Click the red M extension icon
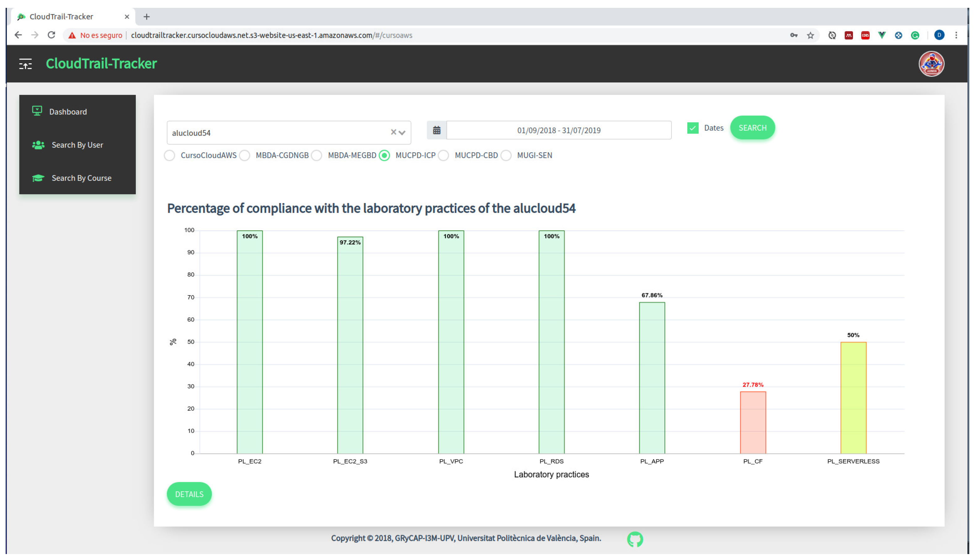Image resolution: width=974 pixels, height=560 pixels. pos(849,35)
